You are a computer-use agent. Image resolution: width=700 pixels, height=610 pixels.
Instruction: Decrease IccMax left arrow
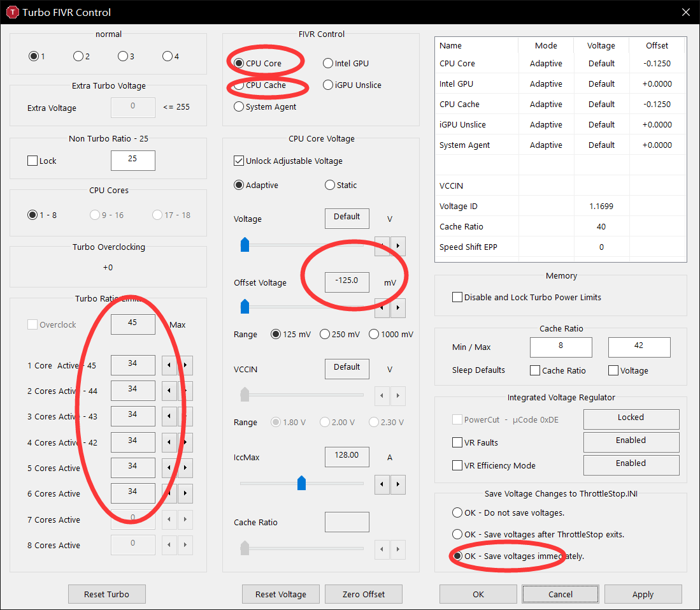pos(382,484)
